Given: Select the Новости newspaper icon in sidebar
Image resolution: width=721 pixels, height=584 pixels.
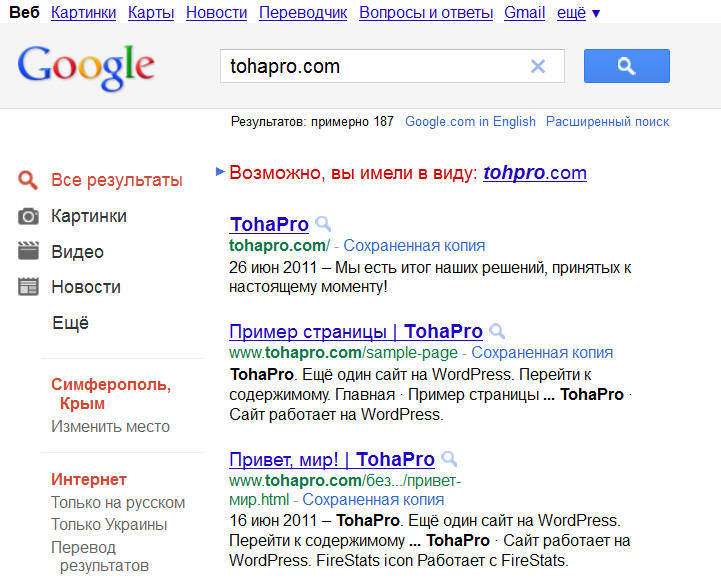Looking at the screenshot, I should [29, 286].
